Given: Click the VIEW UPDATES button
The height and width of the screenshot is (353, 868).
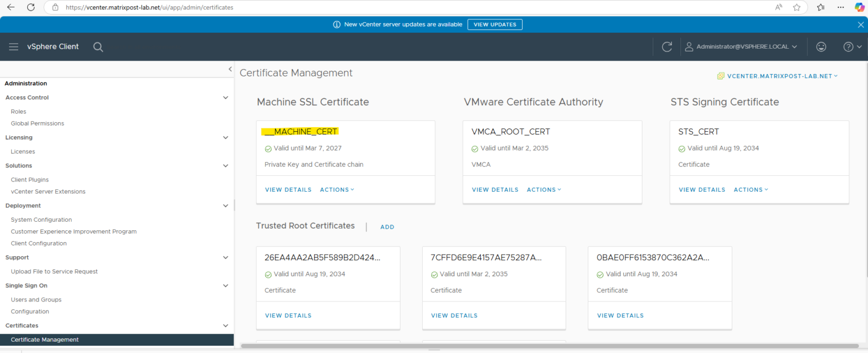Looking at the screenshot, I should point(495,24).
